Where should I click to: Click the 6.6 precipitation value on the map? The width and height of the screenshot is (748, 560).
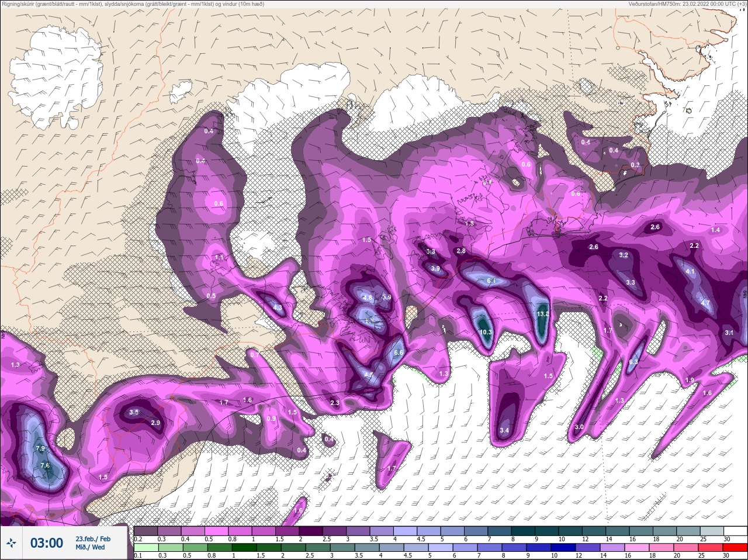(399, 352)
